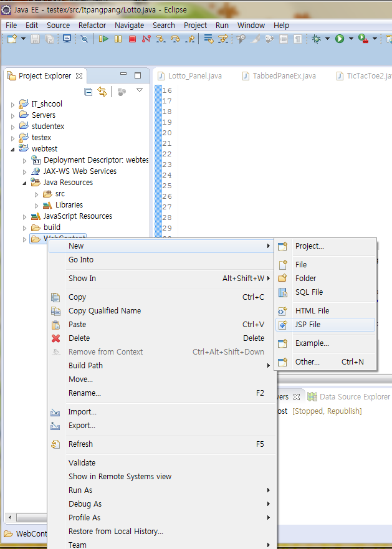Toggle the Show Whitespace paragraph icon

pyautogui.click(x=298, y=39)
